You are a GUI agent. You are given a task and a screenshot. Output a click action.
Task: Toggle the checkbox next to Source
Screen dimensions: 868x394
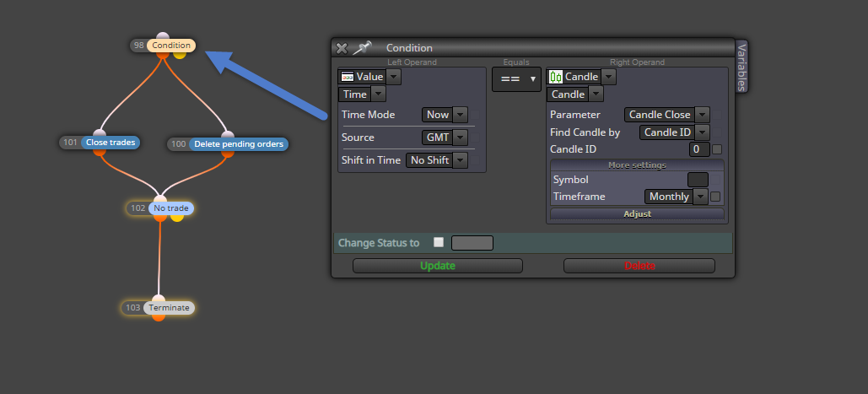coord(475,138)
